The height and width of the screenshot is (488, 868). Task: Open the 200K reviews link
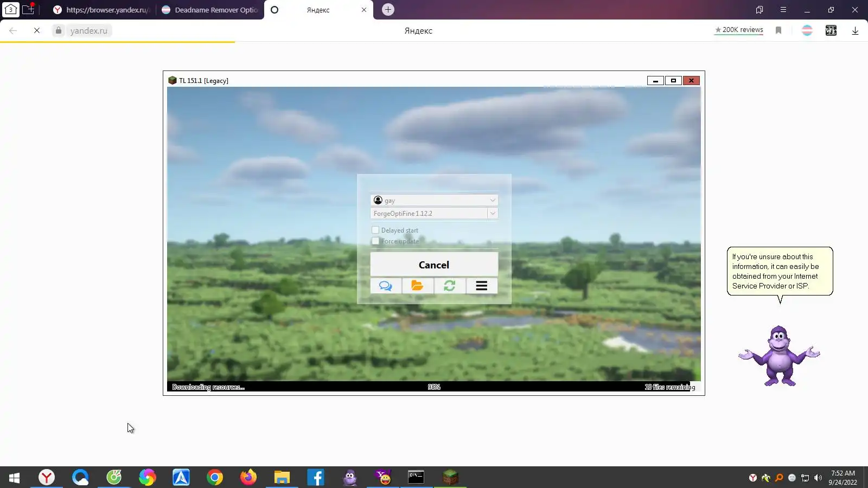click(739, 30)
